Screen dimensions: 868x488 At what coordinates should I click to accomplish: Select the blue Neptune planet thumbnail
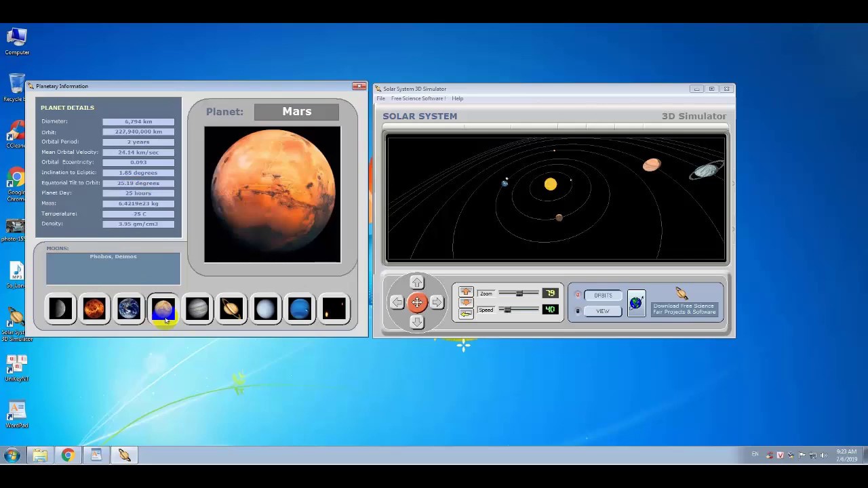click(300, 309)
